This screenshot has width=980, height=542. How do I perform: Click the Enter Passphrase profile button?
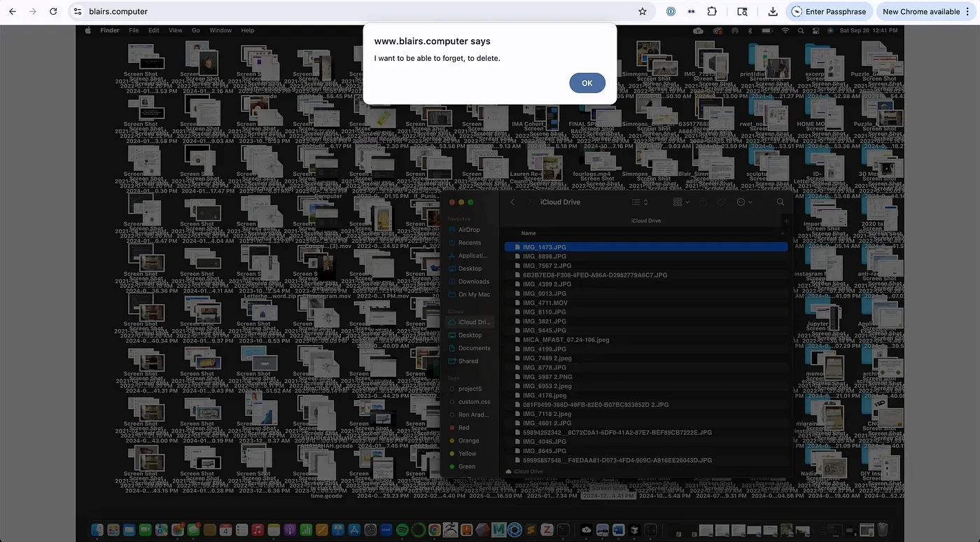(829, 12)
